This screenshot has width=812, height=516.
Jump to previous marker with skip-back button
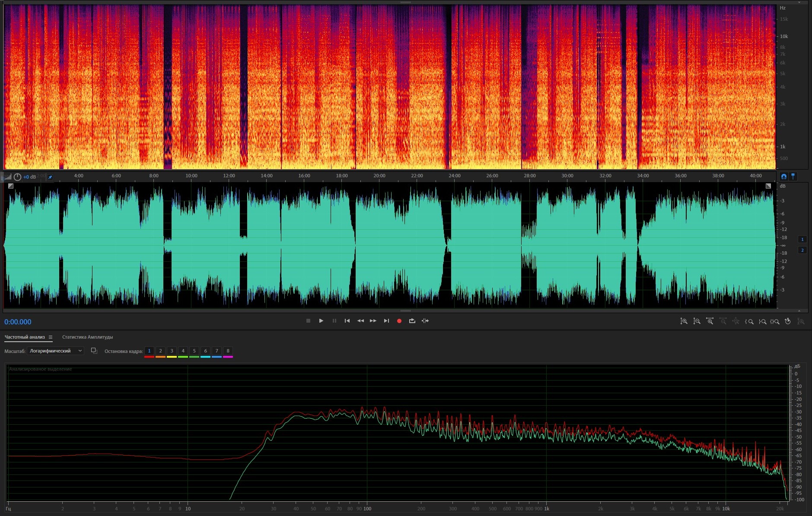coord(347,321)
